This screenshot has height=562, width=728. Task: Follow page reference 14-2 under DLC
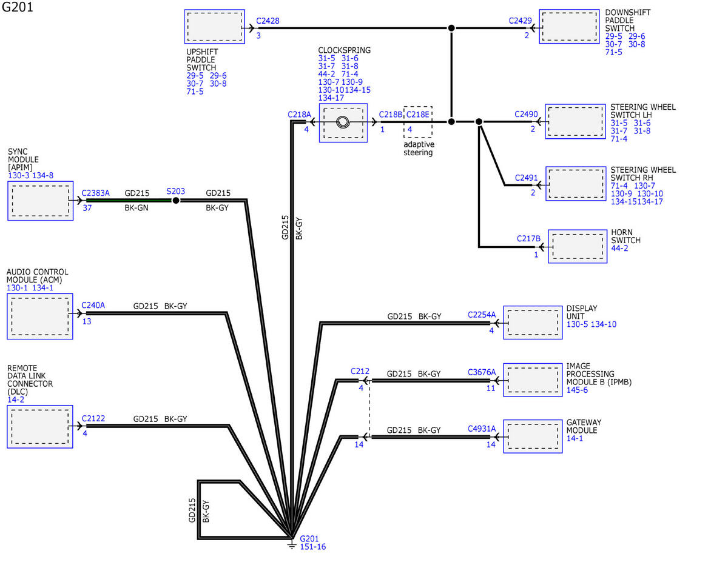[16, 400]
